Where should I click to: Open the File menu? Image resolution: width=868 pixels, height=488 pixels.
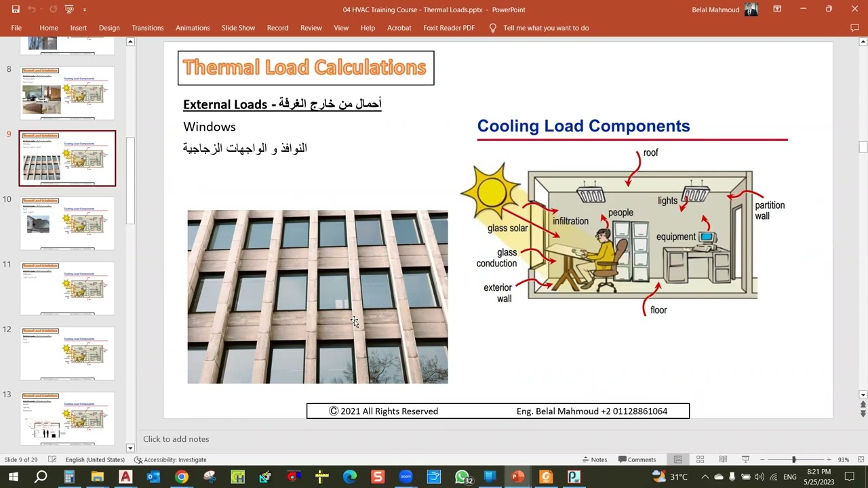click(x=16, y=28)
